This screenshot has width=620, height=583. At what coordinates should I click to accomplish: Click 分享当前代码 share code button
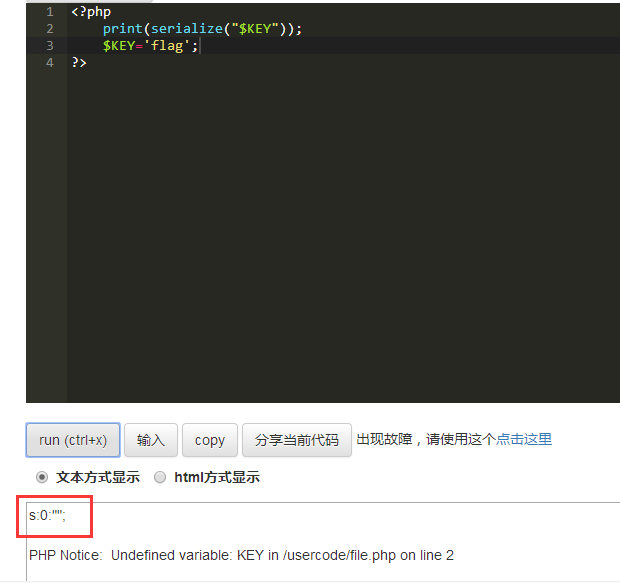(297, 440)
